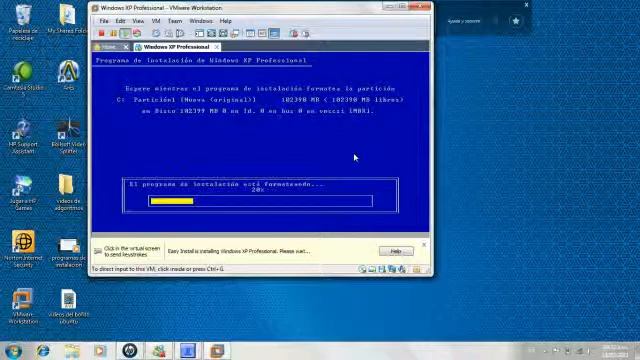The width and height of the screenshot is (640, 360).
Task: Click the VMware Workstation taskbar button
Action: tap(217, 351)
